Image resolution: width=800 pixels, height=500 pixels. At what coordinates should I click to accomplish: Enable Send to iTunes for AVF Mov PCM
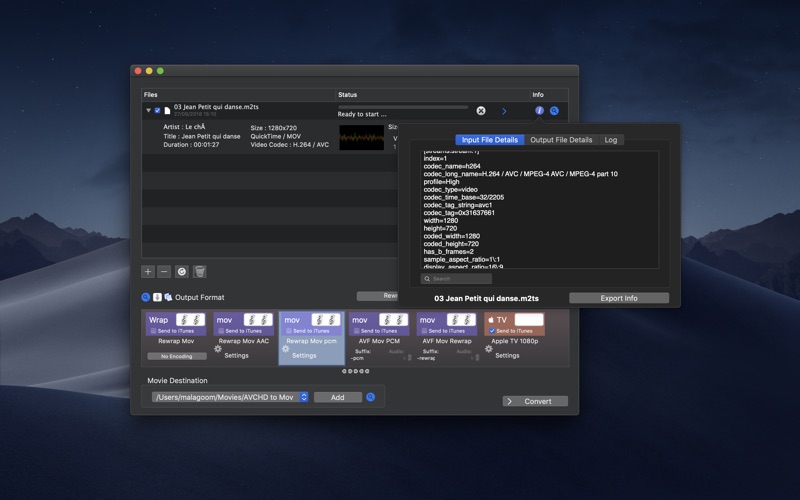(x=357, y=331)
